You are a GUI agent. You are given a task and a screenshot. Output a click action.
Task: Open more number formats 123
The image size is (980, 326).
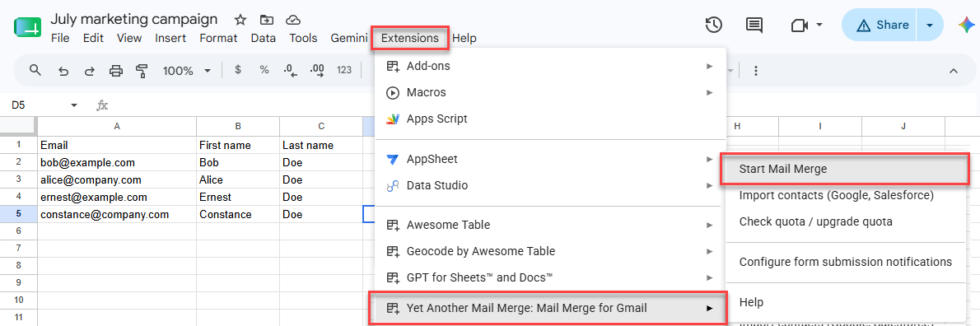[x=344, y=70]
